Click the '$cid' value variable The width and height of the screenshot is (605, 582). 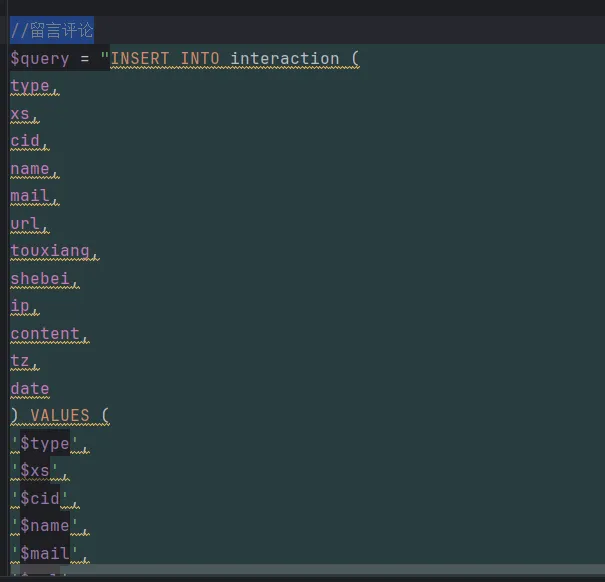coord(40,499)
